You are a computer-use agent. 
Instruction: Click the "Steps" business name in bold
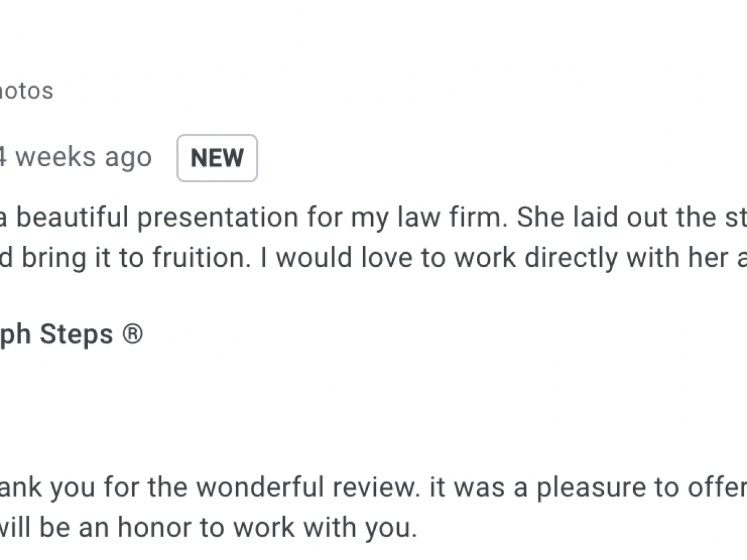(x=76, y=334)
